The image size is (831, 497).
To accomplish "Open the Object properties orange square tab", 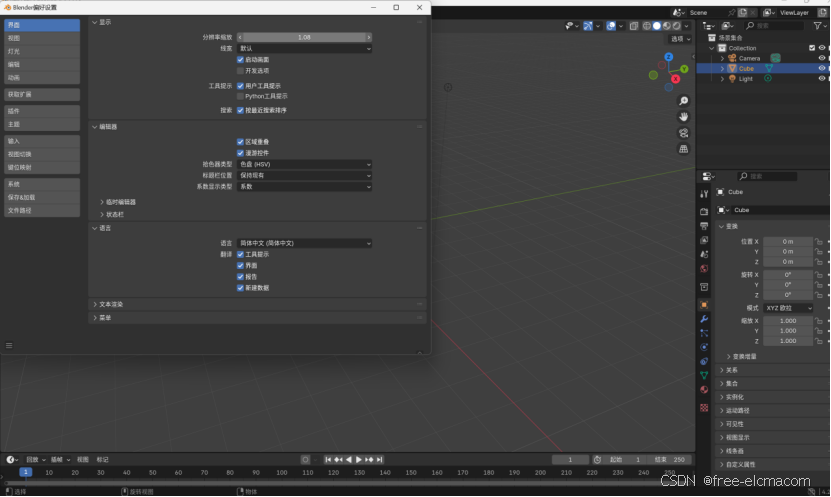I will [x=704, y=305].
